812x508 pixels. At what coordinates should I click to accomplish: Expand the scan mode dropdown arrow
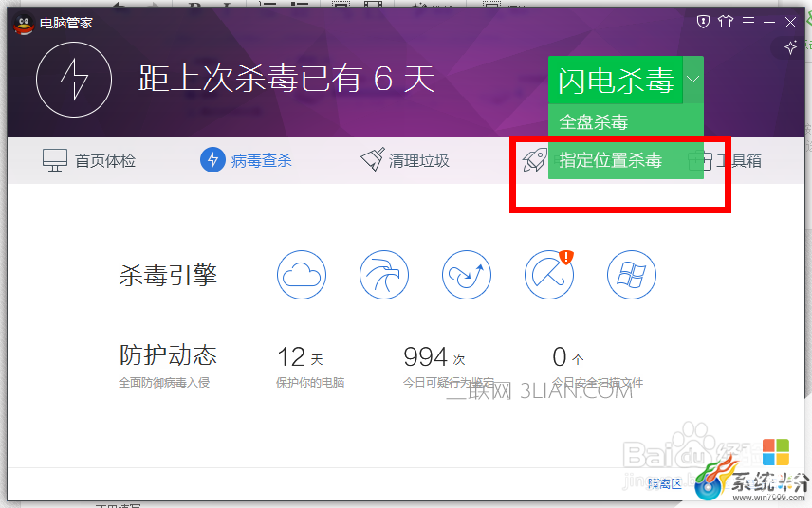(x=693, y=80)
